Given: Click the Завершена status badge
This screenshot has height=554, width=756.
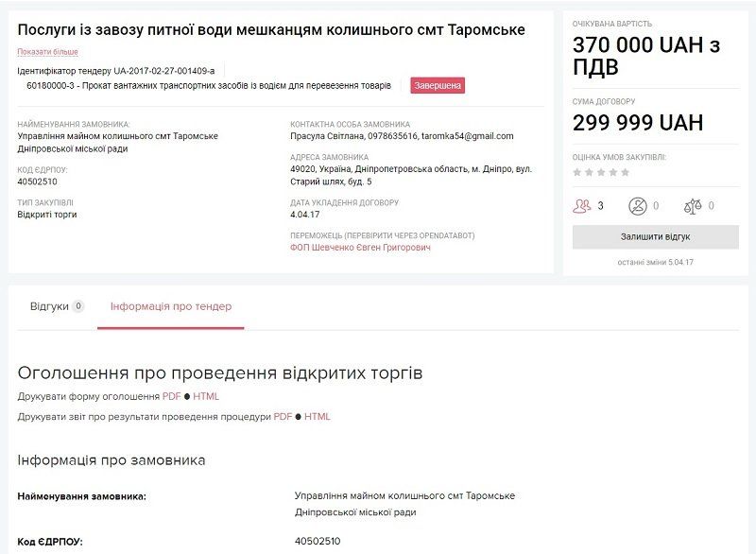Looking at the screenshot, I should pos(436,84).
